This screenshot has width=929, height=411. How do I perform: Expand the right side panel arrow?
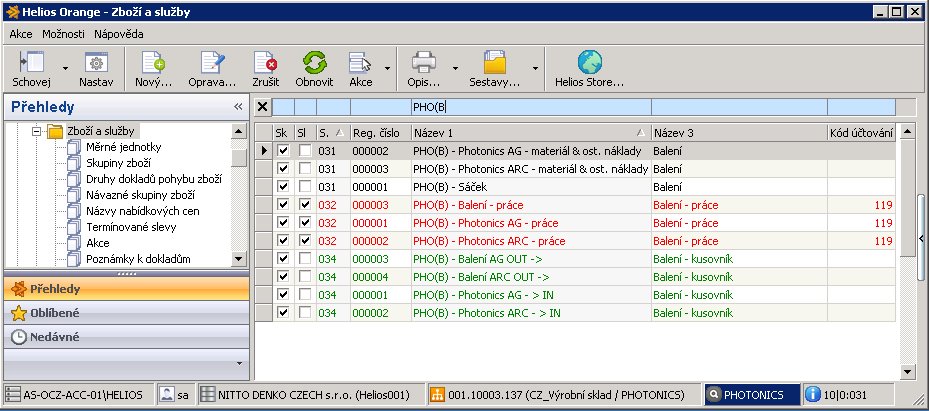click(921, 238)
